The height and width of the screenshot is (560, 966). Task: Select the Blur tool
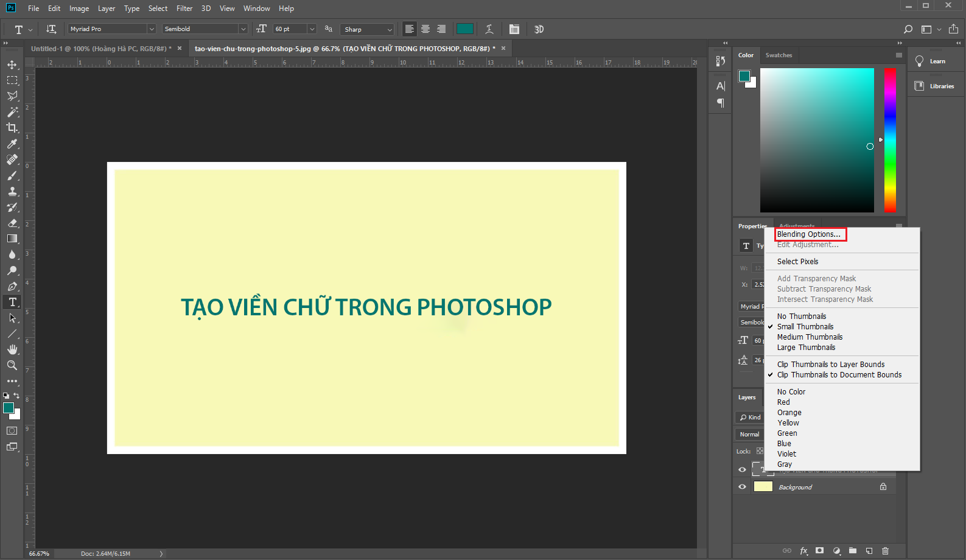12,254
